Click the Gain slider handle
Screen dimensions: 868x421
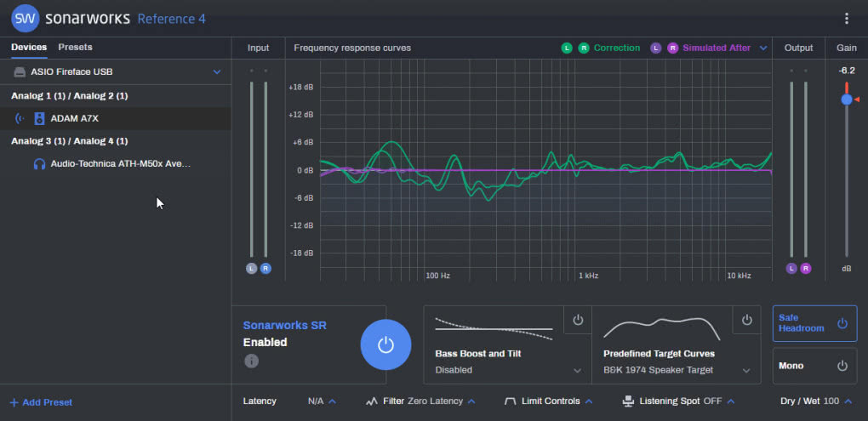pyautogui.click(x=847, y=100)
